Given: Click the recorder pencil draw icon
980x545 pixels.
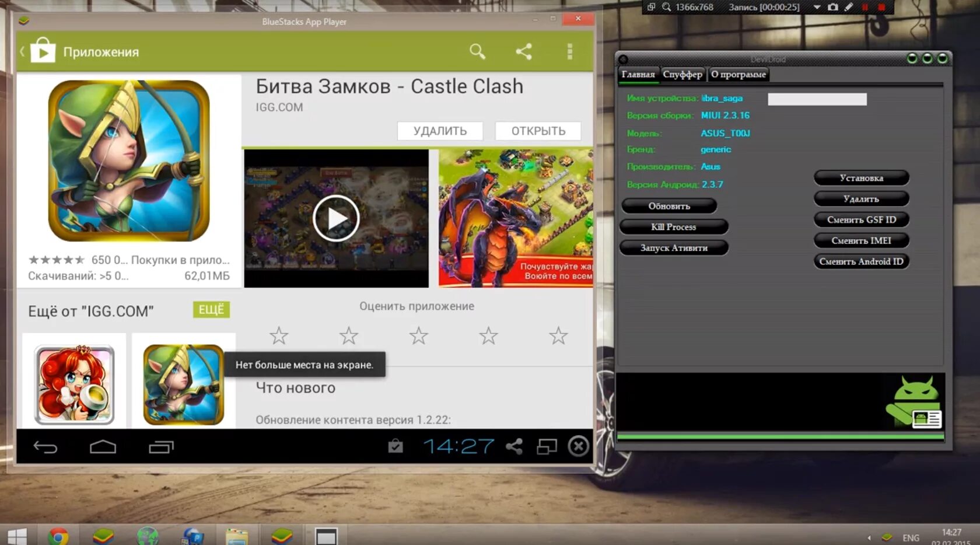Looking at the screenshot, I should (x=849, y=7).
